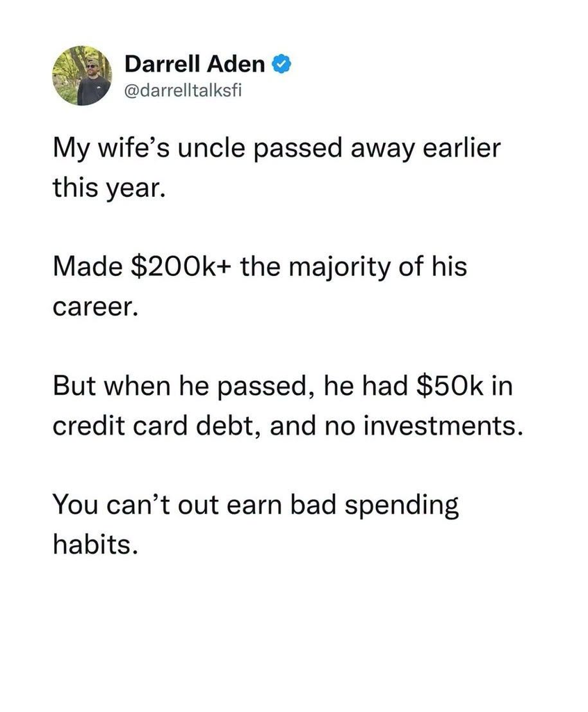Click the text "this year."
Viewport: 588px width, 712px height.
tap(107, 188)
